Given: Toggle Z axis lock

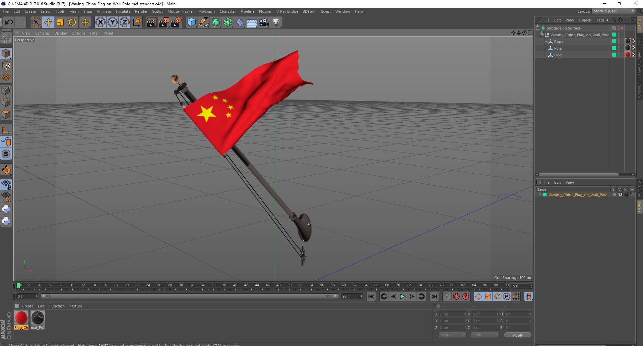Looking at the screenshot, I should [125, 22].
